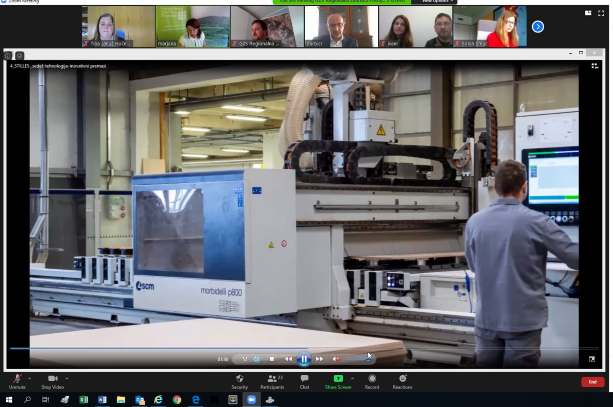Click the green Share Screen button
Viewport: 613px width, 407px height.
pyautogui.click(x=338, y=382)
